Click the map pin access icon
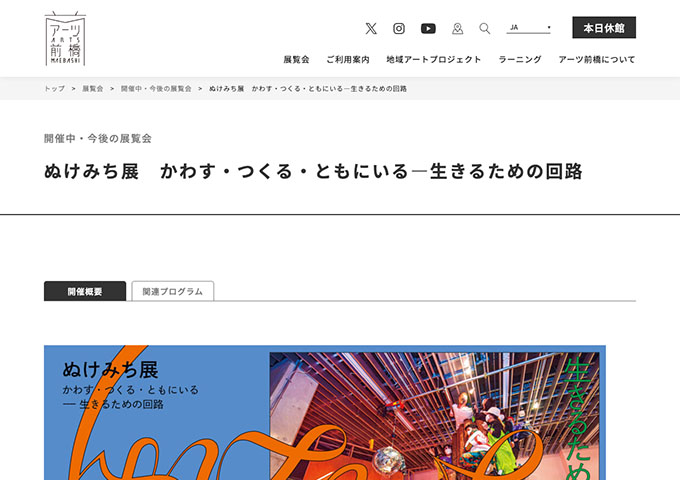The image size is (680, 480). pos(458,29)
